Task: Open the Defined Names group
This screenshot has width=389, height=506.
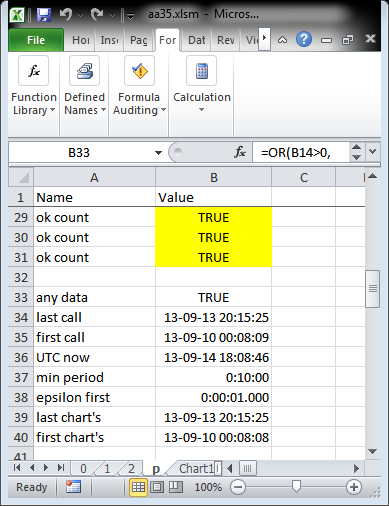Action: pyautogui.click(x=85, y=87)
